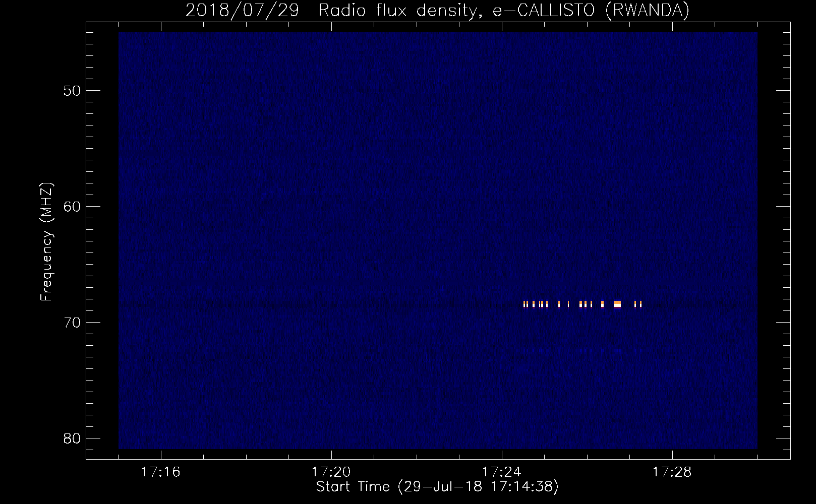This screenshot has height=504, width=816.
Task: Click the 50 frequency tick label
Action: tap(72, 91)
